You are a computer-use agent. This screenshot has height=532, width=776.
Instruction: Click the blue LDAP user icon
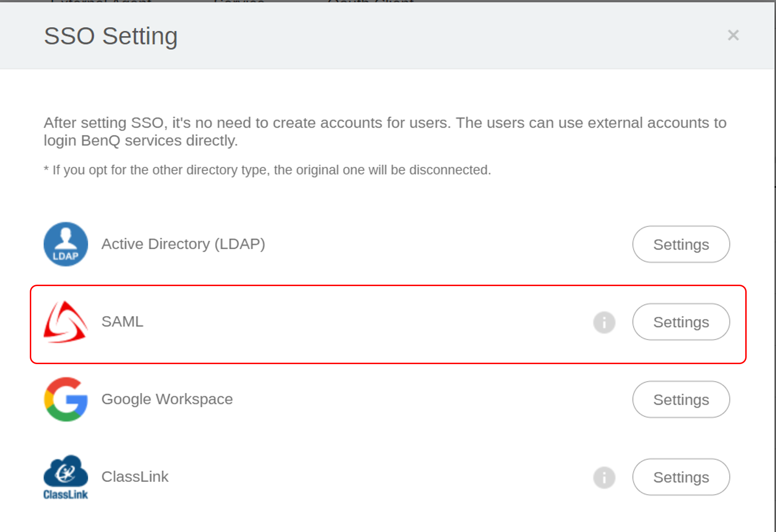click(66, 244)
